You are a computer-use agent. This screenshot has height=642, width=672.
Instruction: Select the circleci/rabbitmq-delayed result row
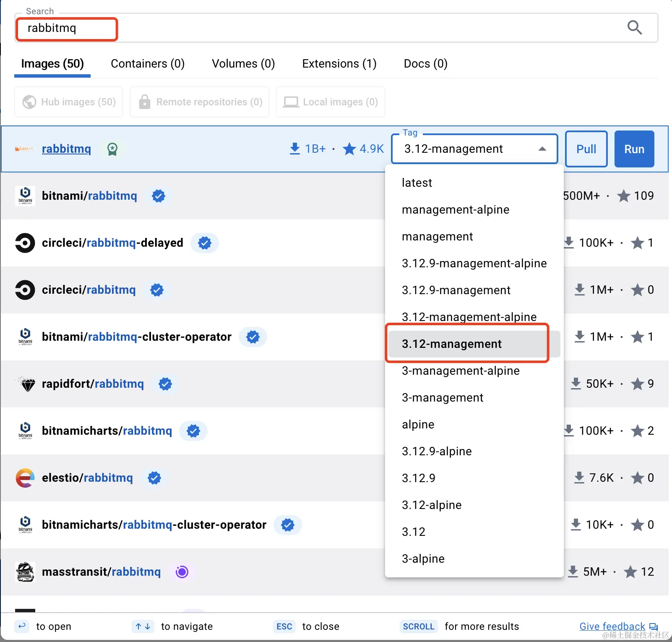(x=193, y=243)
